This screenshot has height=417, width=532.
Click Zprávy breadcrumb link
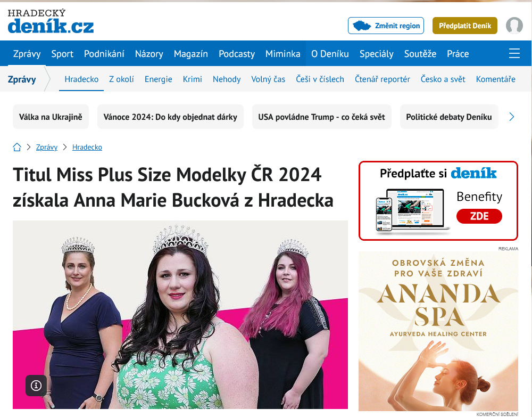pos(47,147)
